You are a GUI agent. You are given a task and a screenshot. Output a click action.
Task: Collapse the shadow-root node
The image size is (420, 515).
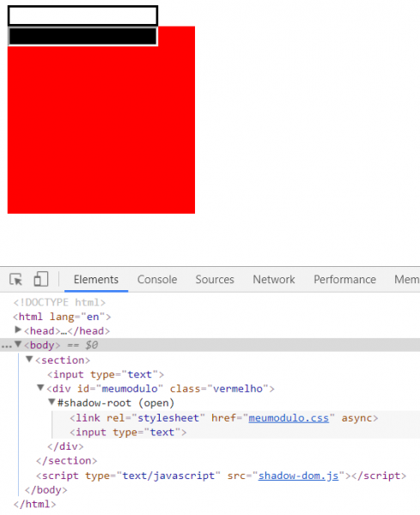coord(52,402)
